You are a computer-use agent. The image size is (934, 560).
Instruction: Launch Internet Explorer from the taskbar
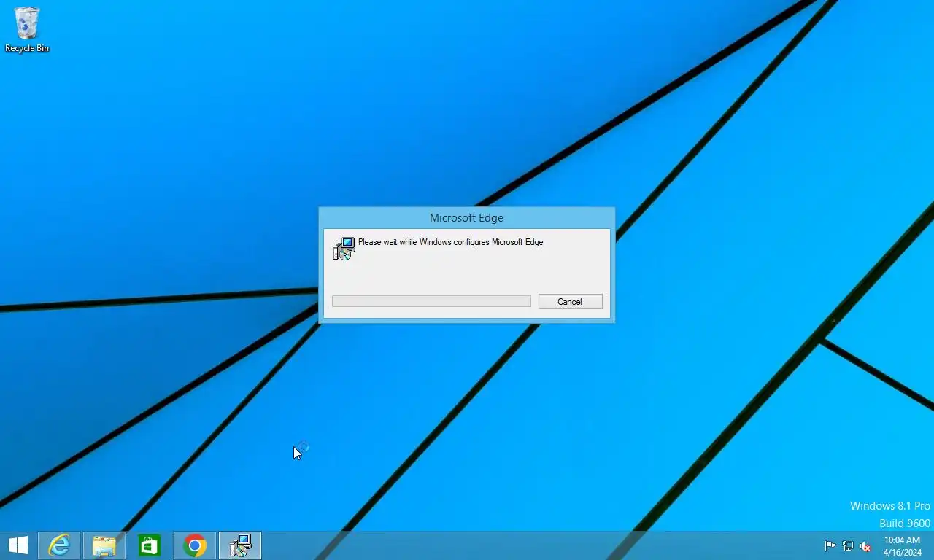[59, 545]
